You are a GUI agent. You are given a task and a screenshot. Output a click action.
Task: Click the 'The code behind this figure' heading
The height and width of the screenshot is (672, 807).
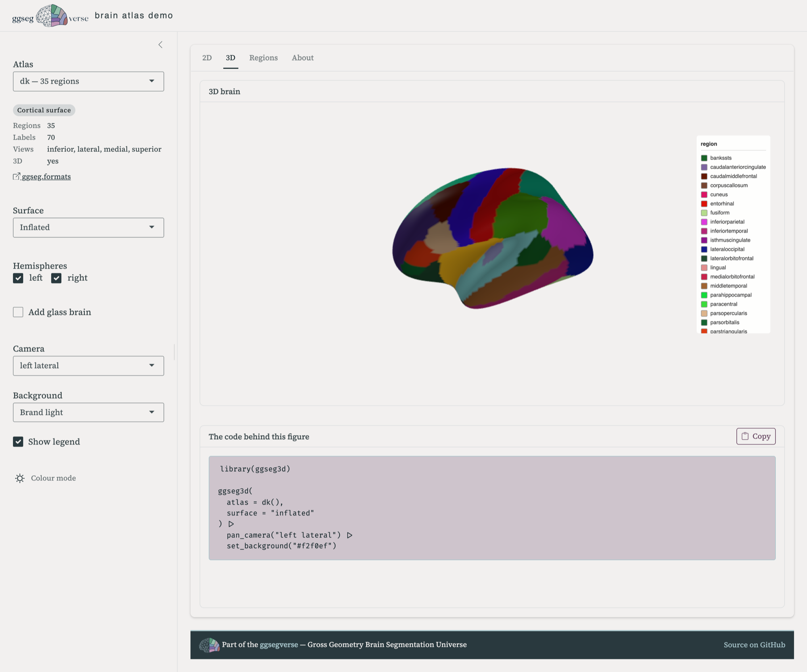[259, 436]
